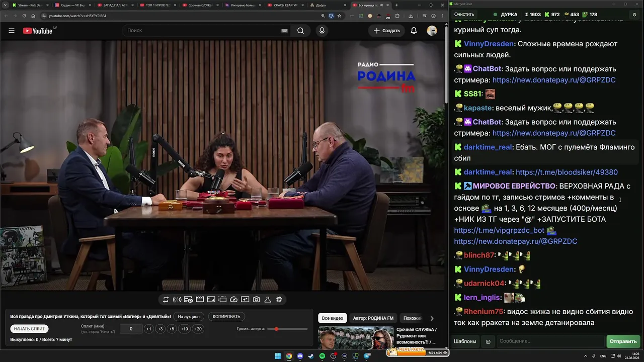The image size is (644, 362).
Task: Select the Автор: РОДИНА FM chip
Action: pos(373,318)
